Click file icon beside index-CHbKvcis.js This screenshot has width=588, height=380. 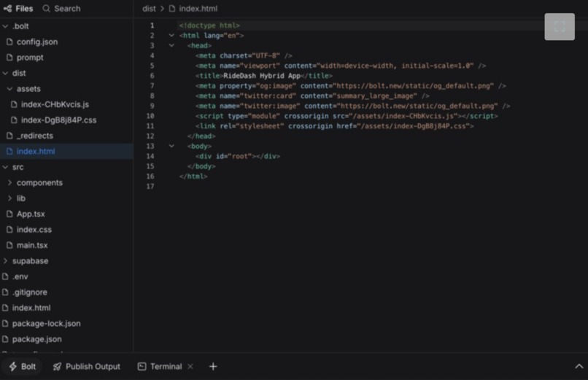pyautogui.click(x=15, y=104)
